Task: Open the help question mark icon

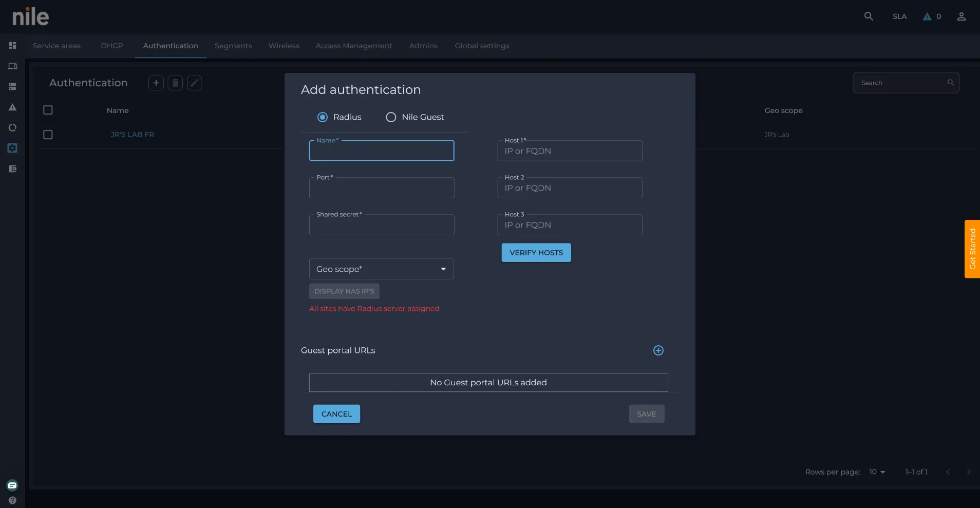Action: coord(12,500)
